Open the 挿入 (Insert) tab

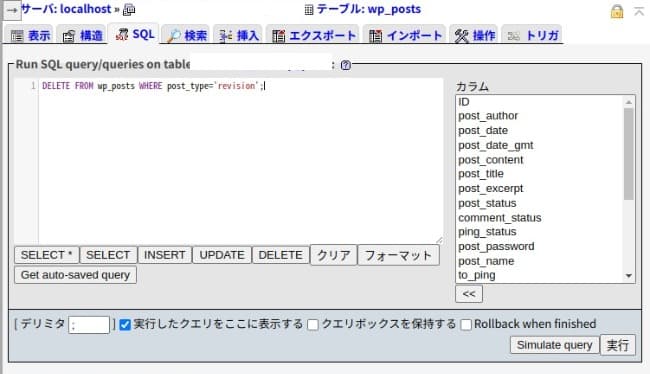point(238,36)
